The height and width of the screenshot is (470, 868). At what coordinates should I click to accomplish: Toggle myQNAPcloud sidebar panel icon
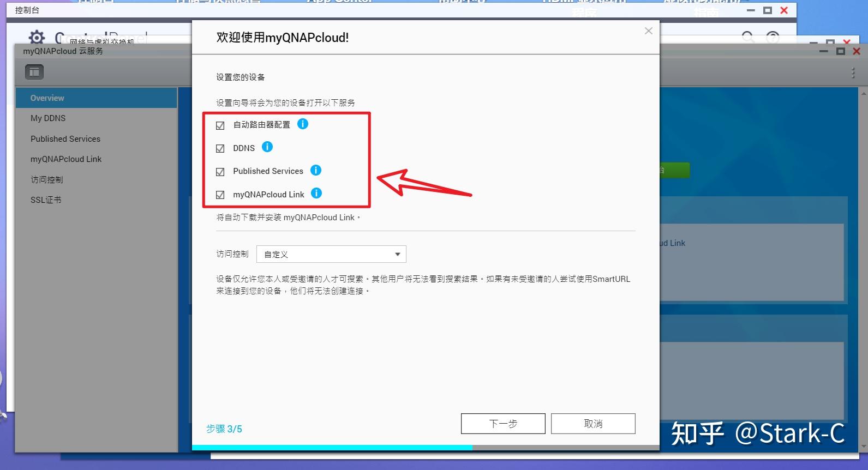34,72
